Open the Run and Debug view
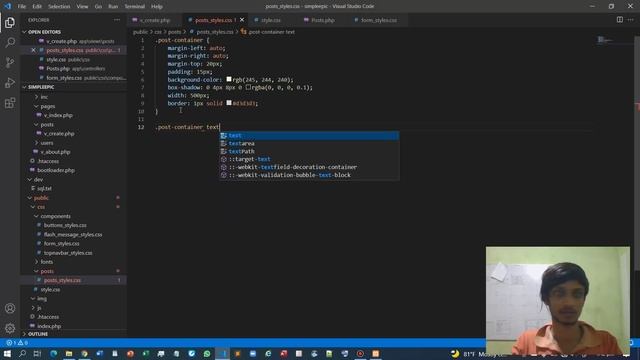640x360 pixels. (x=10, y=82)
